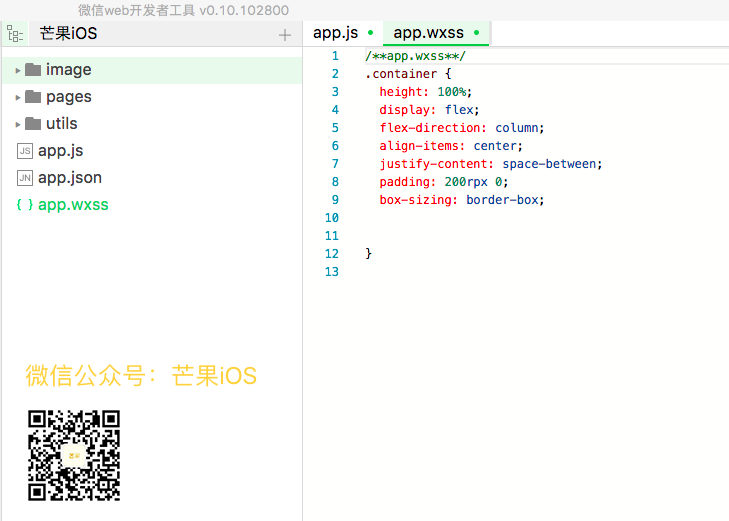Click the project tree icon beside 芒果iOS
Viewport: 729px width, 521px height.
click(x=16, y=34)
